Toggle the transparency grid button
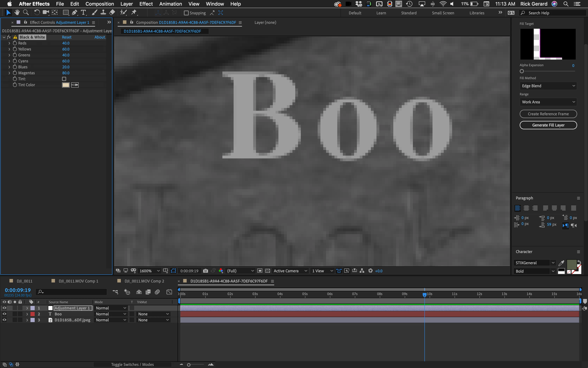The image size is (588, 368). pyautogui.click(x=268, y=271)
